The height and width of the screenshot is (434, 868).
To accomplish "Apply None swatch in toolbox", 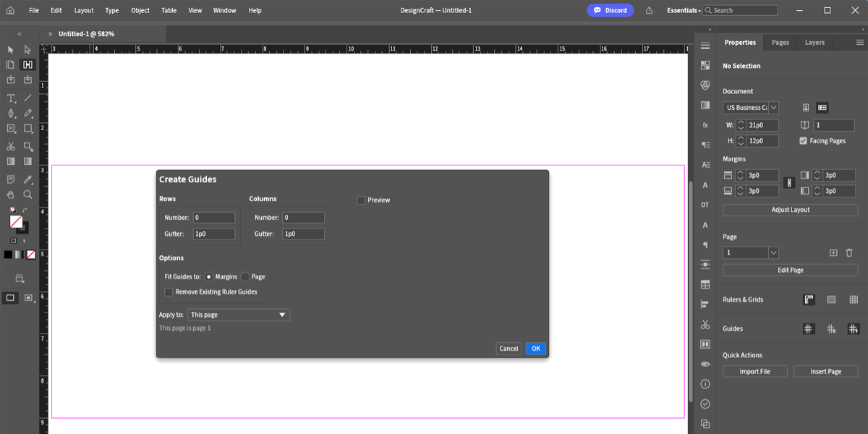I will (x=31, y=255).
